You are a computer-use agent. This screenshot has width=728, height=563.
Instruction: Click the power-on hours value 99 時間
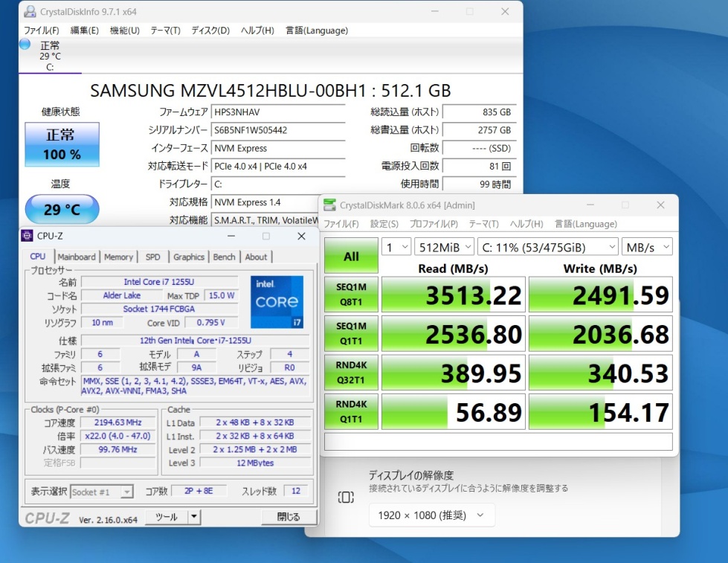point(479,184)
